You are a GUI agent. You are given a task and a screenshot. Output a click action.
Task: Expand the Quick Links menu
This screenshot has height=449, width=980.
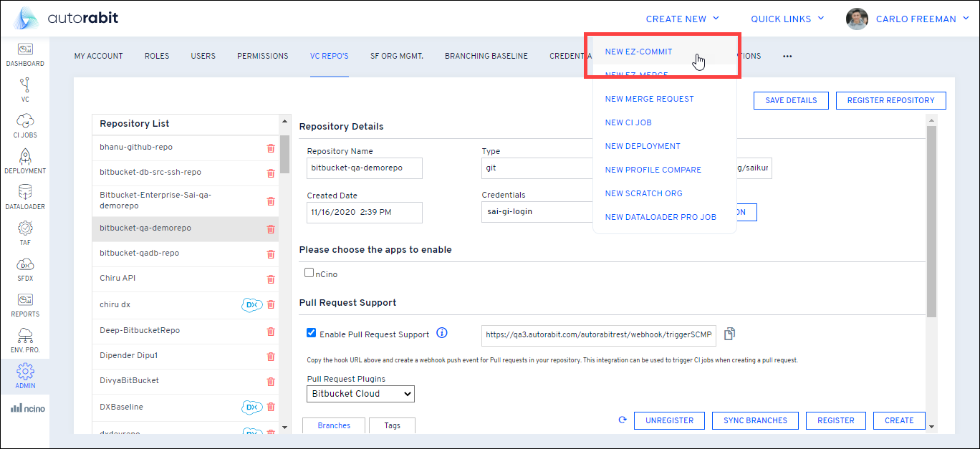coord(787,19)
